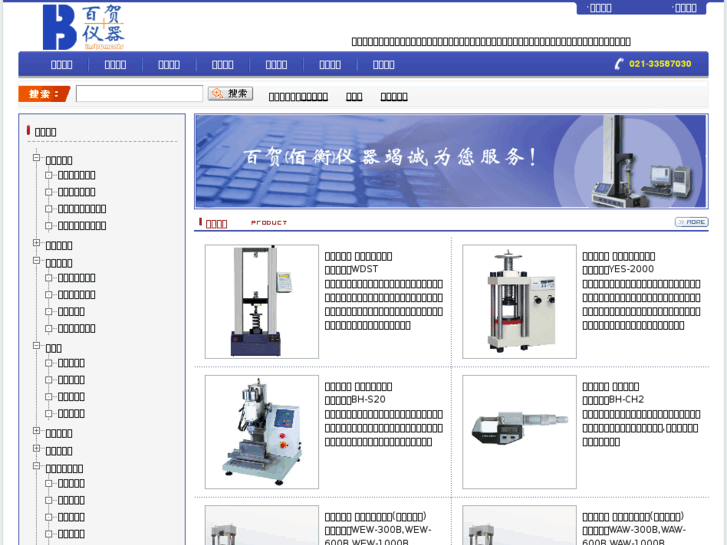This screenshot has height=545, width=727.
Task: Click the model text BH-CH2
Action: 626,399
